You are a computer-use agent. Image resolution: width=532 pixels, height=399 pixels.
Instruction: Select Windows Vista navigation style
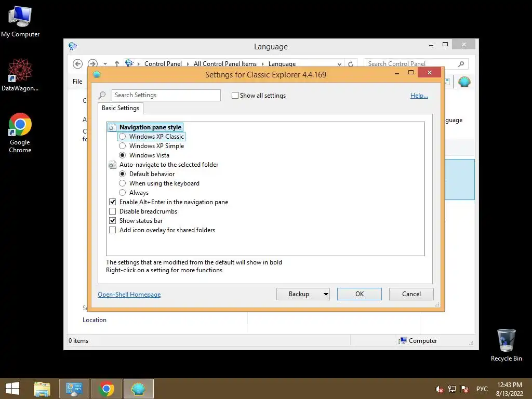pos(123,155)
